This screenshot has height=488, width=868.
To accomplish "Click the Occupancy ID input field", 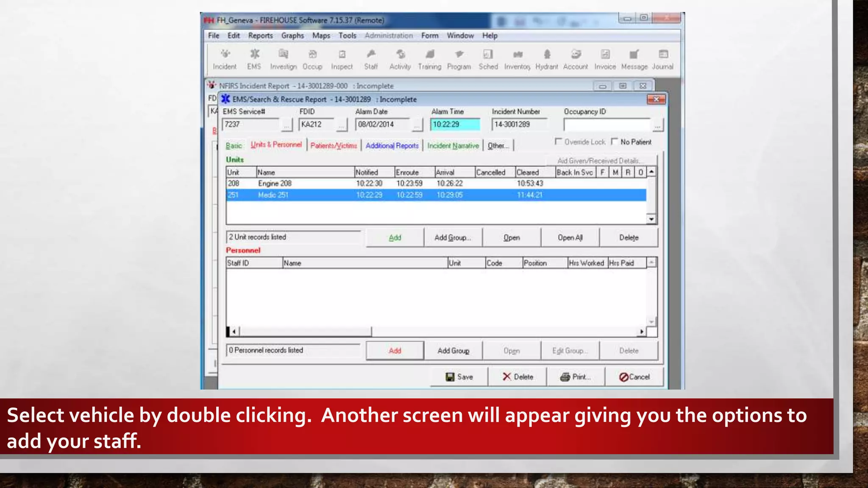I will pos(607,125).
